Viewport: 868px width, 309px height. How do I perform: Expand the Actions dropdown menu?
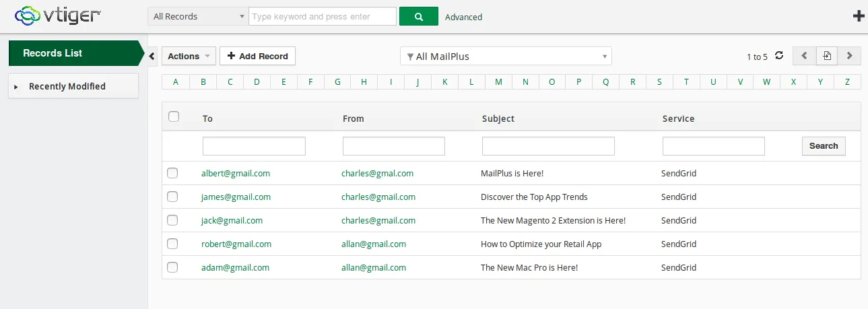point(189,56)
